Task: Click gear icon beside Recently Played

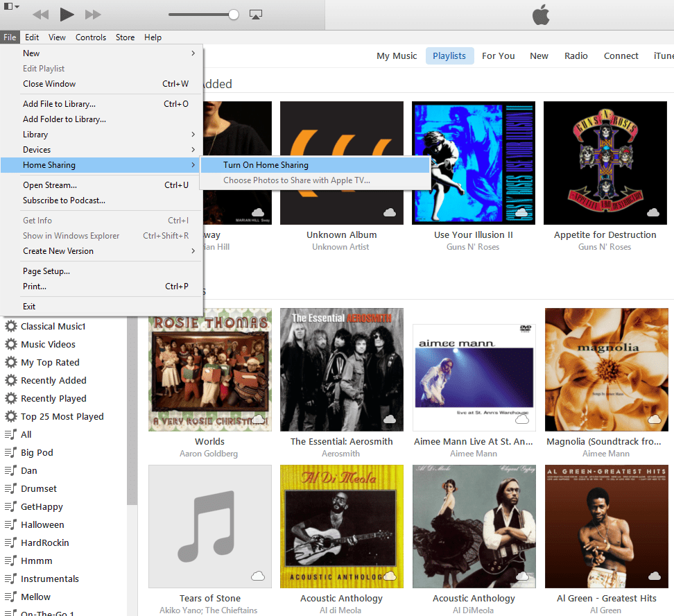Action: [x=10, y=399]
